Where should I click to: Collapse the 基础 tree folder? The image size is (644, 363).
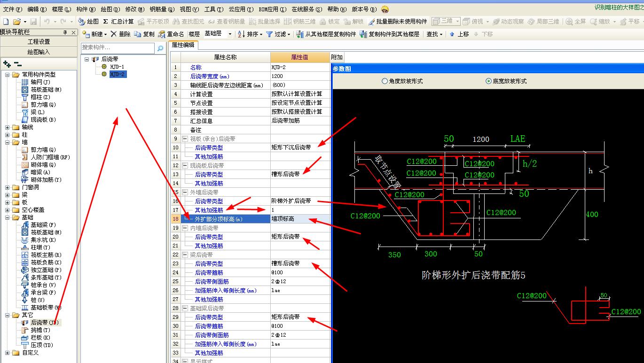click(x=8, y=217)
